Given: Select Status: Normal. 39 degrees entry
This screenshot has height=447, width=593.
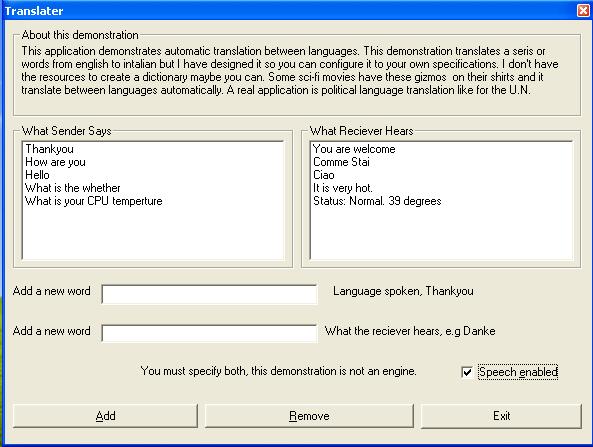Looking at the screenshot, I should [377, 201].
